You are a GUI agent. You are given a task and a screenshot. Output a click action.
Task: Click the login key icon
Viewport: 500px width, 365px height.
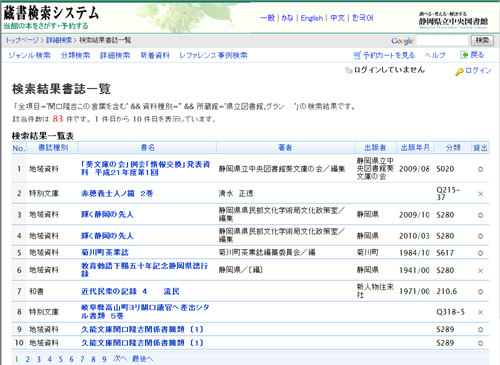(459, 71)
